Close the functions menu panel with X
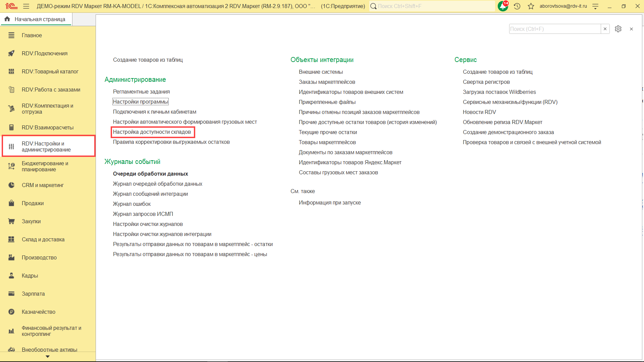644x362 pixels. click(x=631, y=29)
